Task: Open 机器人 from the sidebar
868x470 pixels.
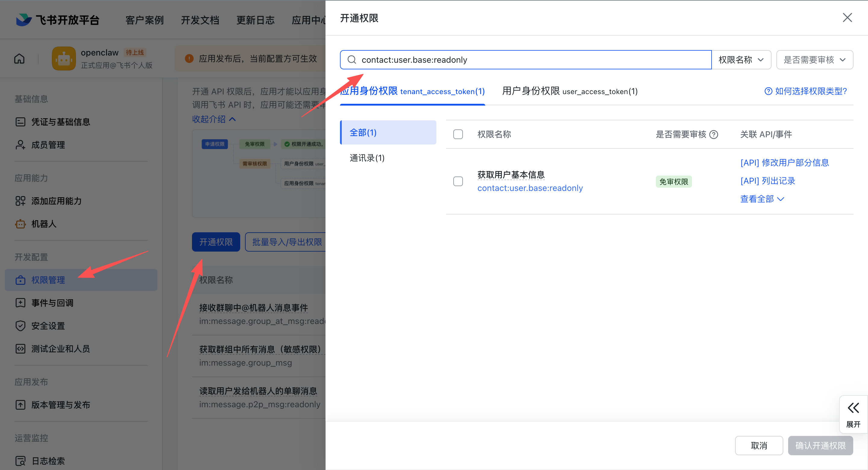Action: coord(44,224)
